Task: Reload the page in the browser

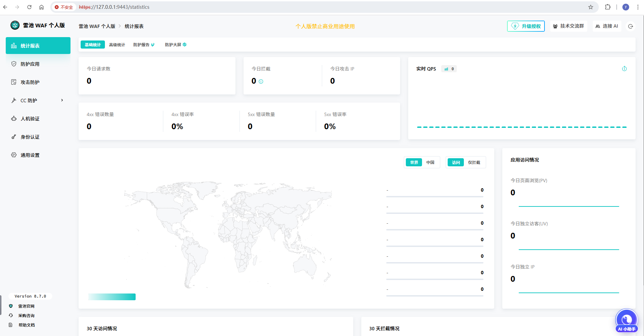Action: pyautogui.click(x=29, y=7)
